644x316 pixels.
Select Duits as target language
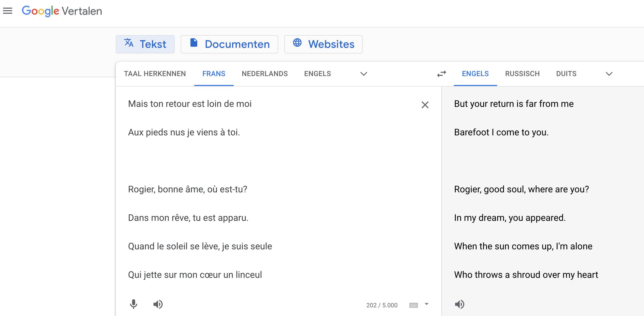coord(566,74)
